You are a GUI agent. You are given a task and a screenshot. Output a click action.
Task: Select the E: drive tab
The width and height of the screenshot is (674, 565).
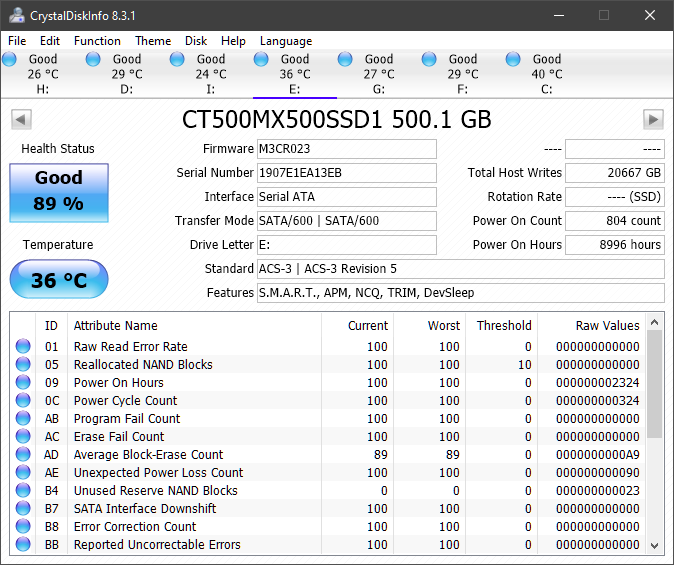click(x=295, y=74)
